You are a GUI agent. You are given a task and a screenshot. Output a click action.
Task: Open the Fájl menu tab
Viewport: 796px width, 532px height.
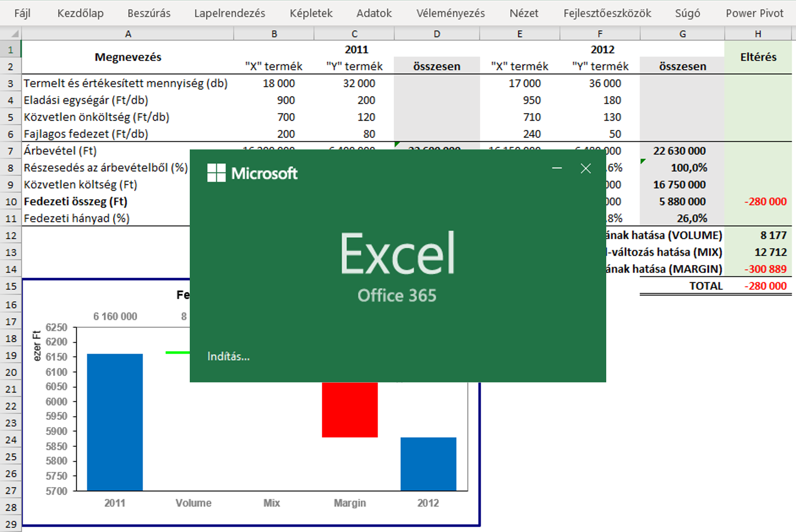pyautogui.click(x=22, y=13)
